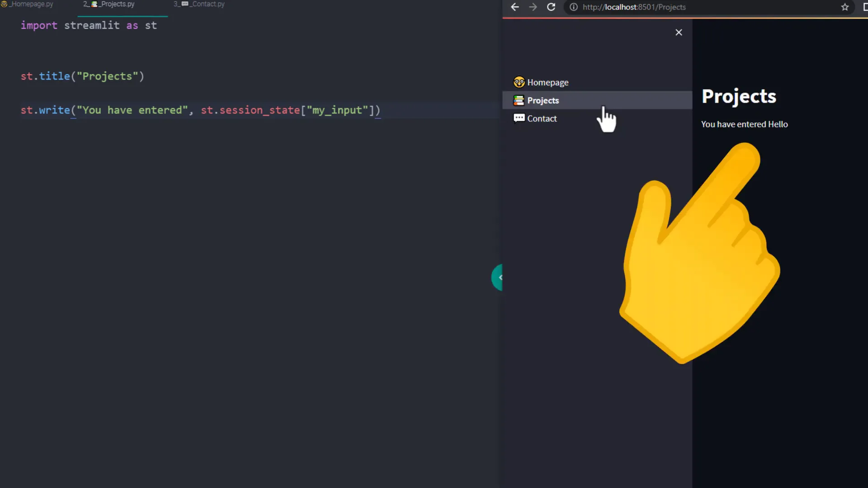The image size is (868, 488).
Task: Navigate to Contact in the sidebar
Action: click(x=542, y=118)
